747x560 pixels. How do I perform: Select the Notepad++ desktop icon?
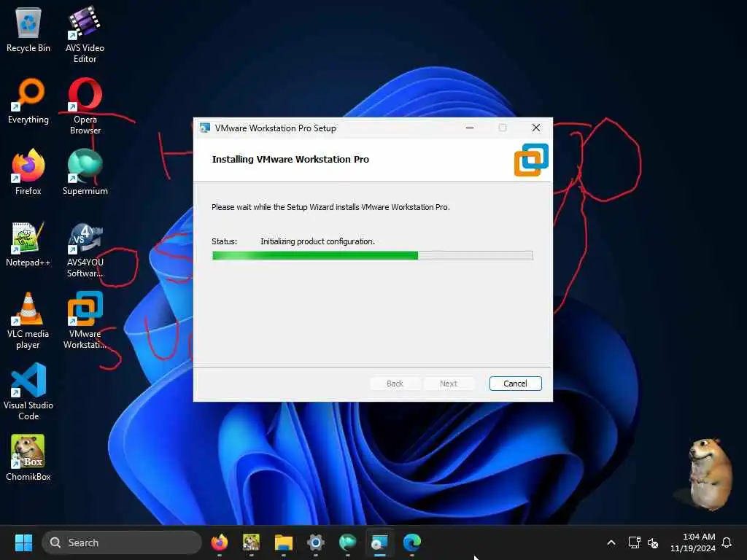pos(28,244)
